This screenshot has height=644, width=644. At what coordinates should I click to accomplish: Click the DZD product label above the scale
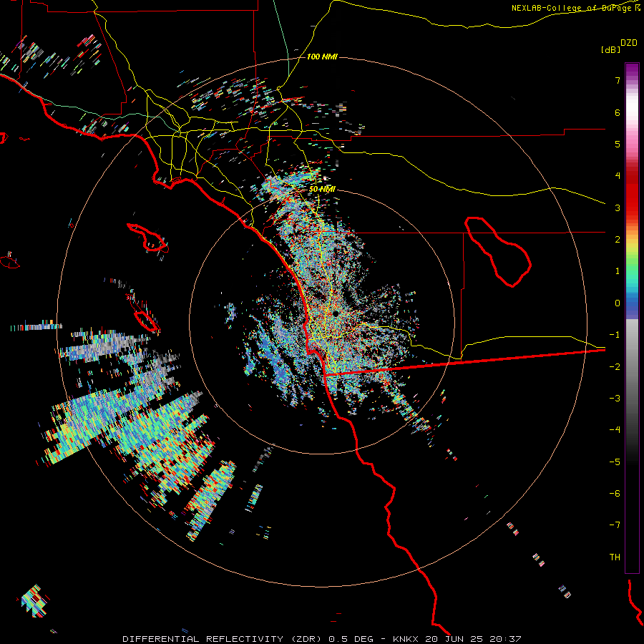[629, 43]
